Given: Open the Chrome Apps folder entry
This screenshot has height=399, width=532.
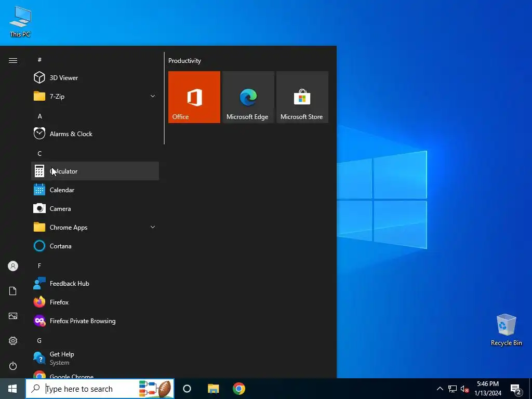Looking at the screenshot, I should click(x=95, y=227).
